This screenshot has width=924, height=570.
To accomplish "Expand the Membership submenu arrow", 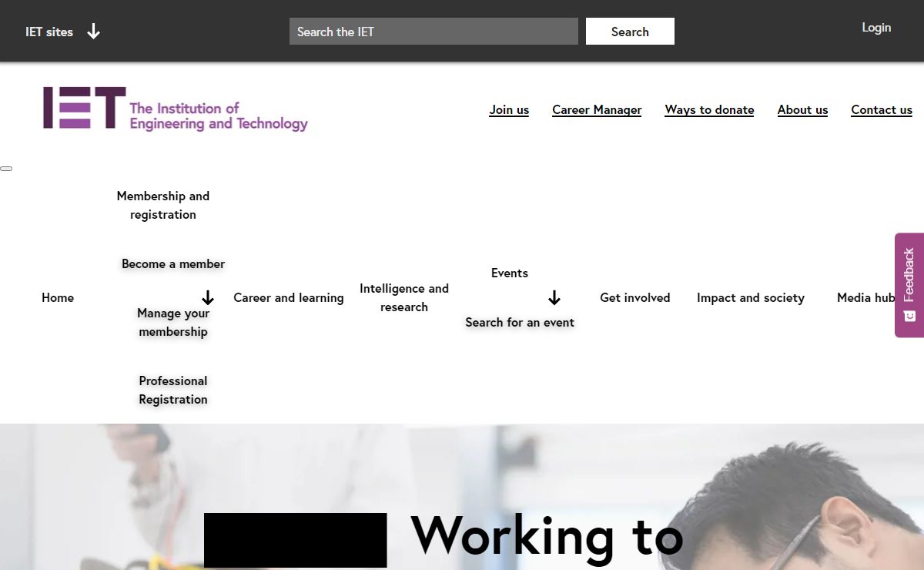I will click(208, 298).
